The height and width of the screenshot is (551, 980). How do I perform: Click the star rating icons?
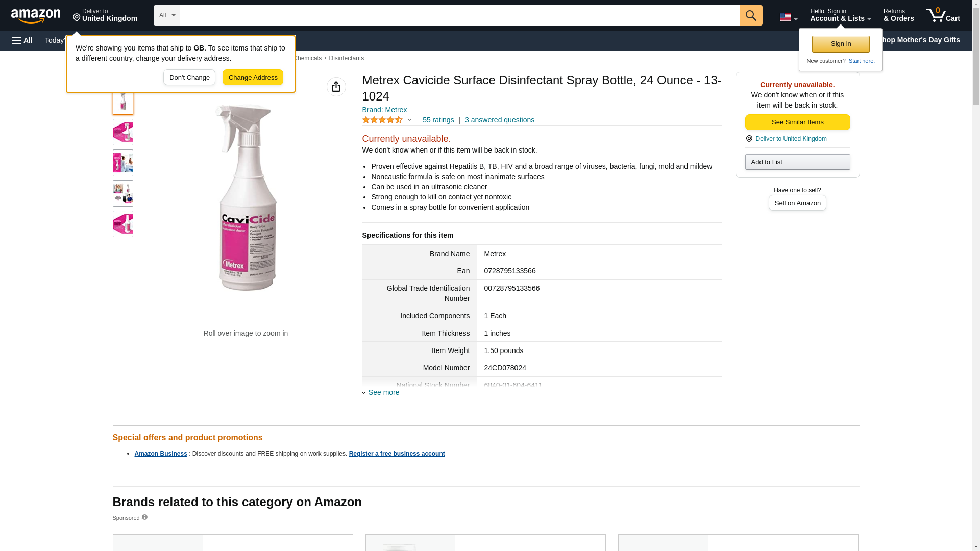(x=382, y=120)
